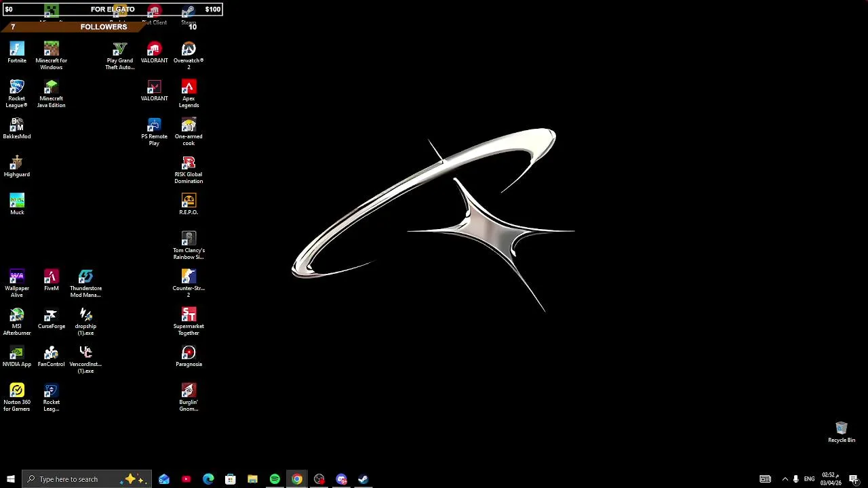Image resolution: width=868 pixels, height=488 pixels.
Task: Select the Overwatch 2 desktop icon
Action: tap(189, 56)
